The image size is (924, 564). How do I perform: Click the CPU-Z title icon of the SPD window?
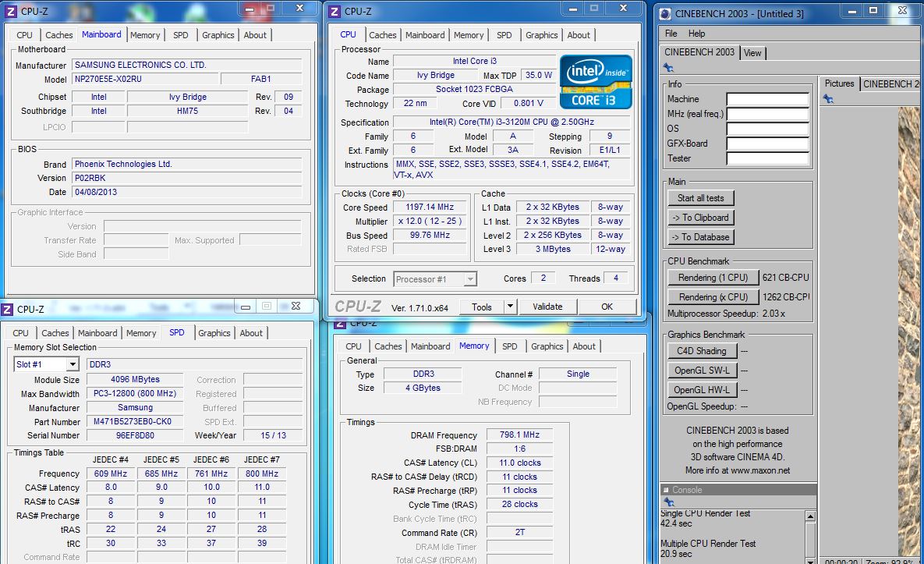tap(7, 310)
